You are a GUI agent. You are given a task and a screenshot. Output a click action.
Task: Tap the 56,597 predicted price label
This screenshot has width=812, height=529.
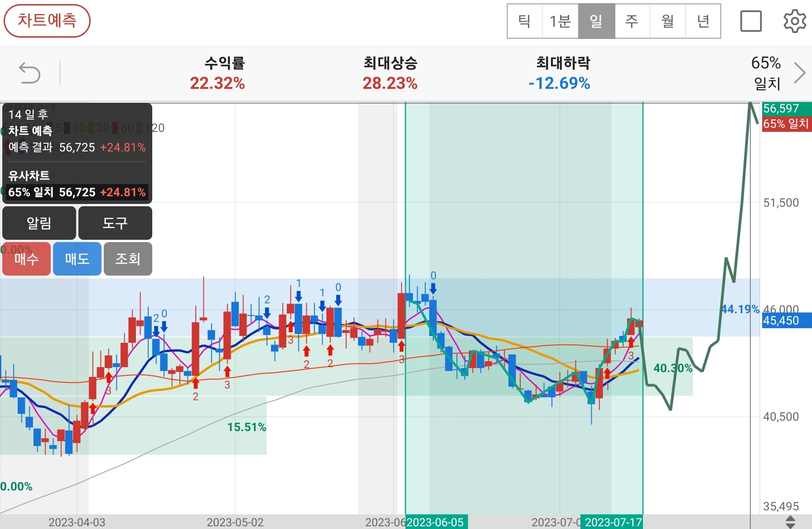(x=787, y=109)
